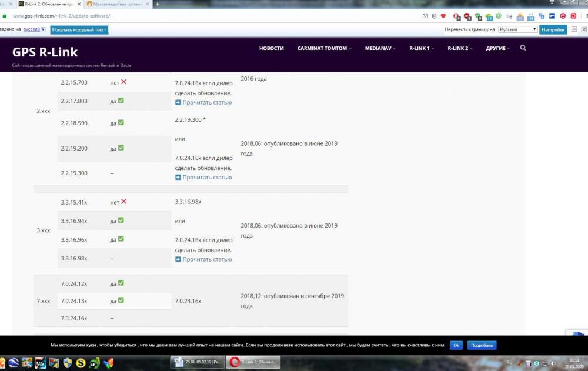Open the site search magnifier icon
The height and width of the screenshot is (371, 588).
click(523, 48)
